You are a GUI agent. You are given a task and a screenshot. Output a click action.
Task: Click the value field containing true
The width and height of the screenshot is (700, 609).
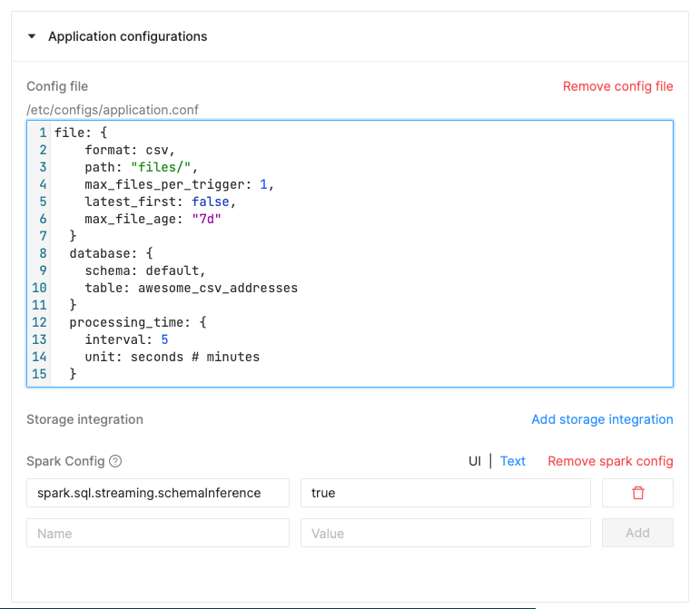[446, 493]
